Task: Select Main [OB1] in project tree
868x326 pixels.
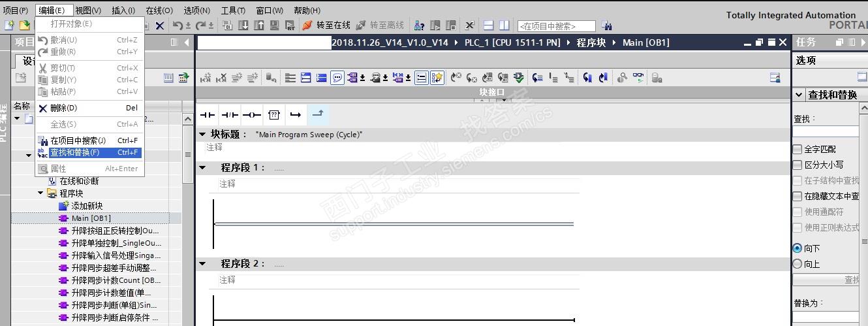Action: (x=91, y=218)
